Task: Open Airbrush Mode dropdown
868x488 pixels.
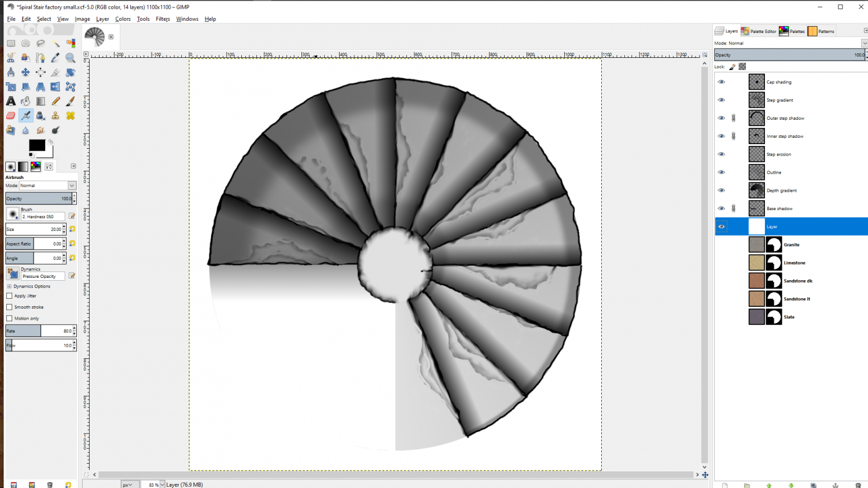Action: [47, 186]
